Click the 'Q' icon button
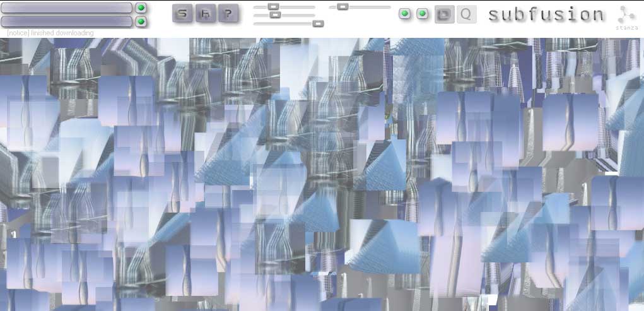The height and width of the screenshot is (311, 644). pyautogui.click(x=466, y=14)
